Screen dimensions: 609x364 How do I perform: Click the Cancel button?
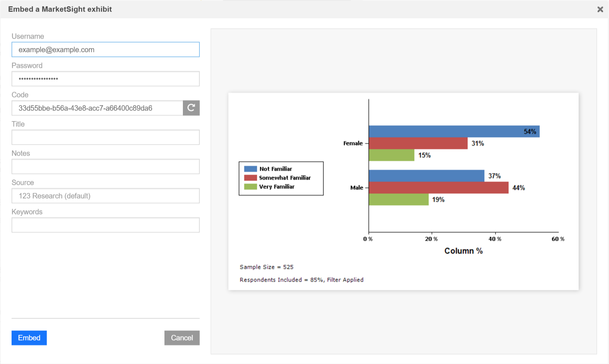click(x=182, y=338)
